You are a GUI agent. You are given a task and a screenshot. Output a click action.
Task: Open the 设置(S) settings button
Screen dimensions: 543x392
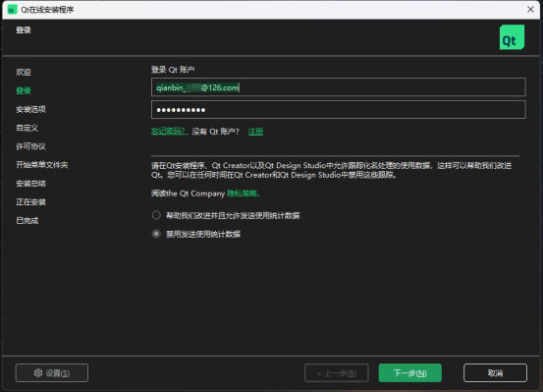(x=52, y=373)
